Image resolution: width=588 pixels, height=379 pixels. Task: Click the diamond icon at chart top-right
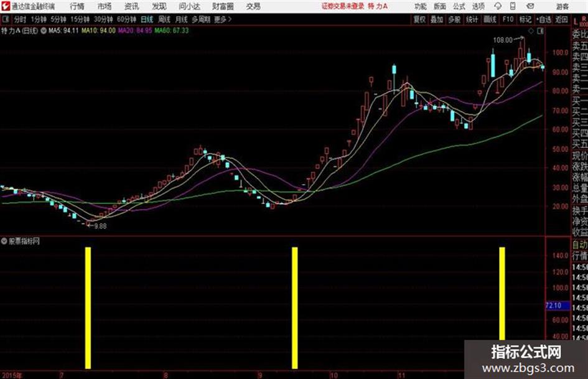click(531, 31)
